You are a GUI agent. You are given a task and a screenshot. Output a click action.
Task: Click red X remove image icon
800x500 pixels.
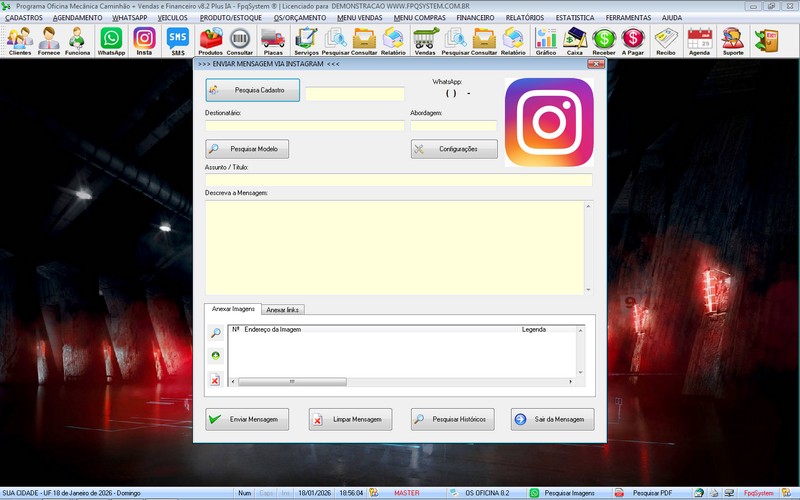[215, 380]
